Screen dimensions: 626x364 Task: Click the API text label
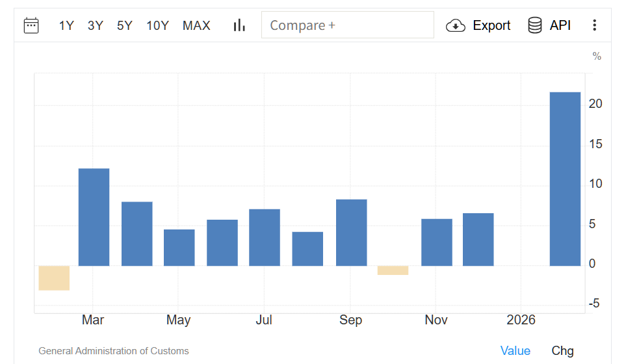click(x=560, y=25)
